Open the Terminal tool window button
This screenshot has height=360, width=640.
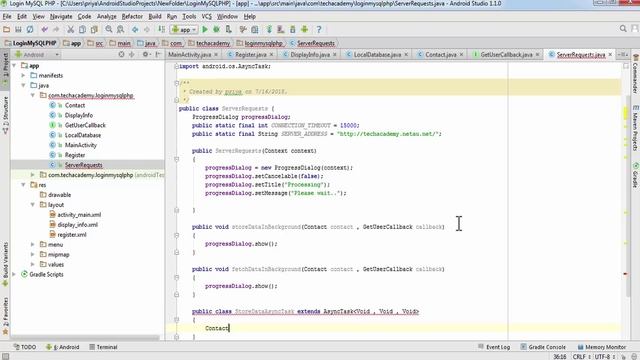(x=103, y=347)
